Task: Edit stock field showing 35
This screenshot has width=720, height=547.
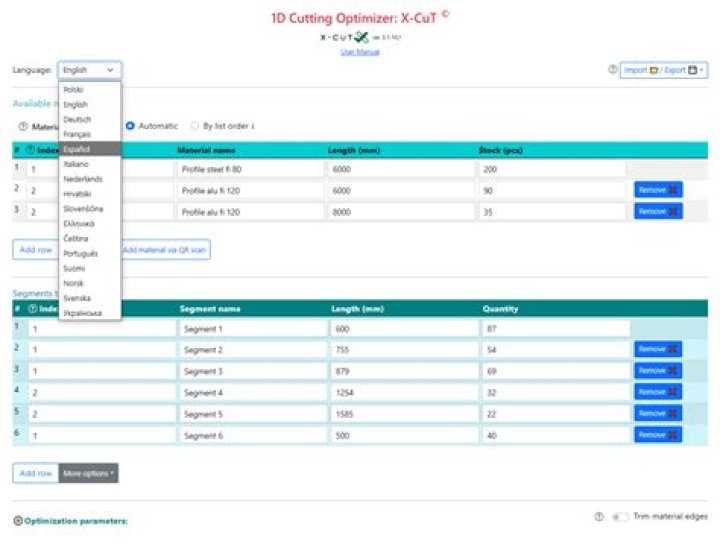Action: pos(552,212)
